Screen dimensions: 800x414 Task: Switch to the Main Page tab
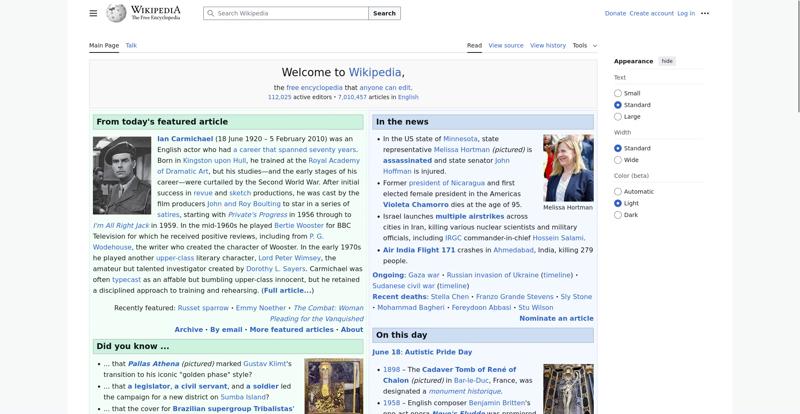[x=104, y=45]
